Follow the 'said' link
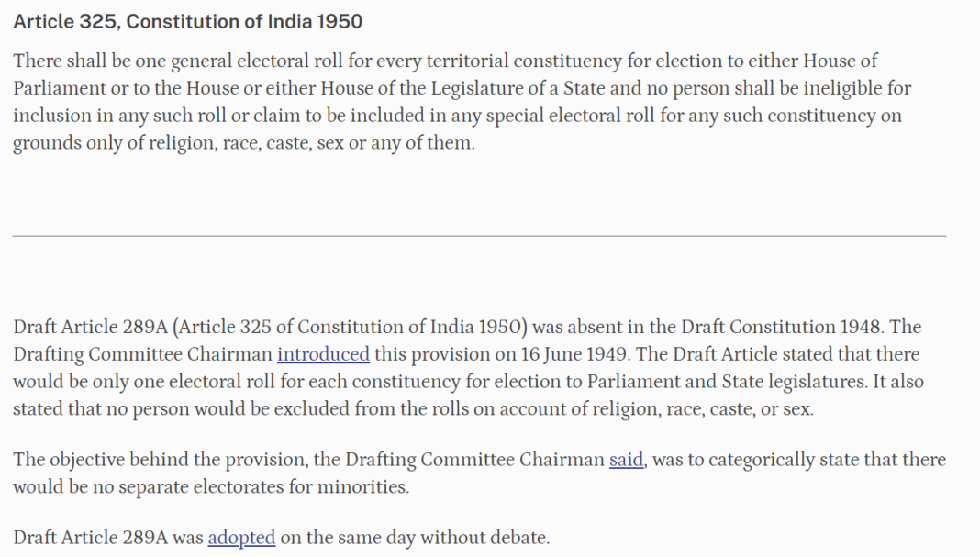The width and height of the screenshot is (980, 557). [x=626, y=460]
